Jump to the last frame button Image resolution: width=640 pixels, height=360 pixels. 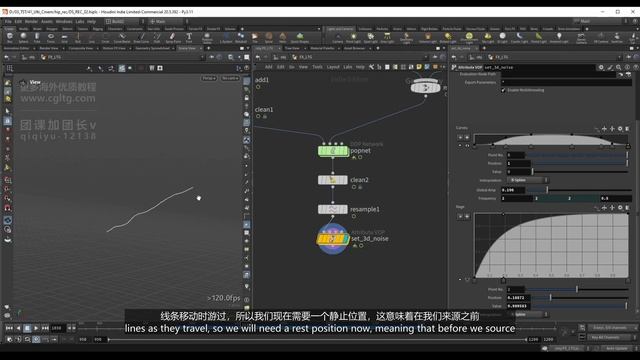tap(45, 328)
